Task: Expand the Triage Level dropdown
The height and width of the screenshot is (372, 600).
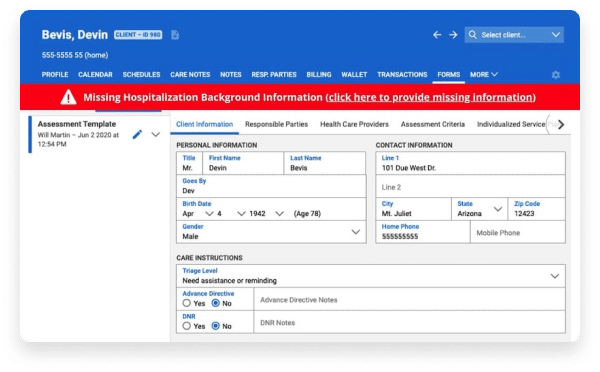Action: pyautogui.click(x=554, y=276)
